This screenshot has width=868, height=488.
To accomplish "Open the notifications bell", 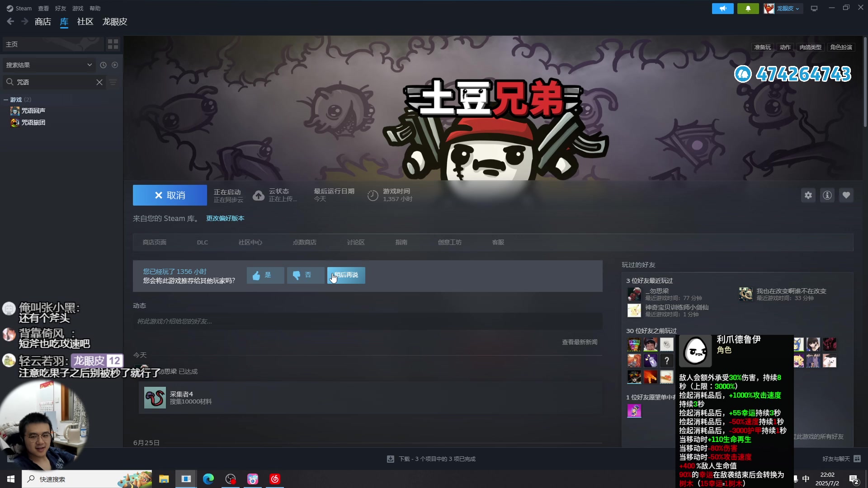I will click(748, 8).
